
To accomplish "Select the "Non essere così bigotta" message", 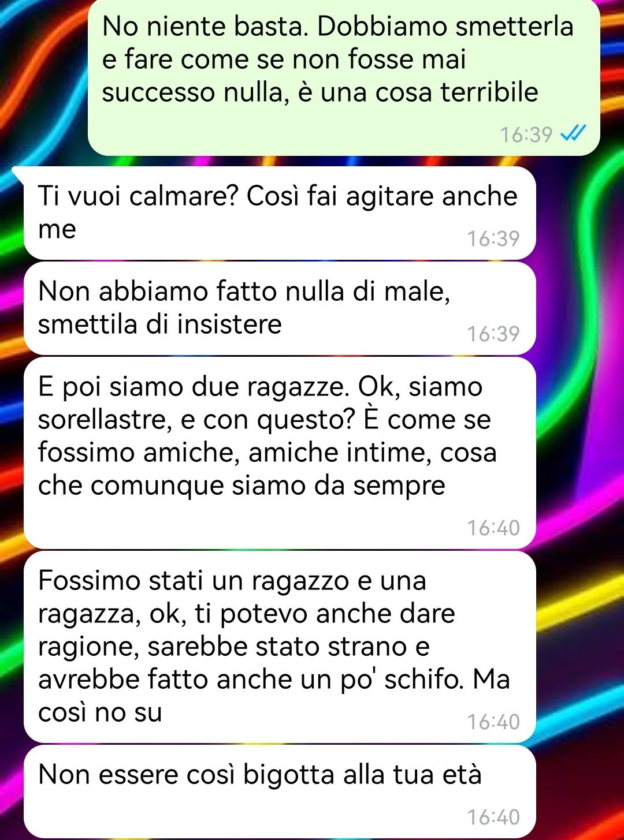I will (280, 792).
